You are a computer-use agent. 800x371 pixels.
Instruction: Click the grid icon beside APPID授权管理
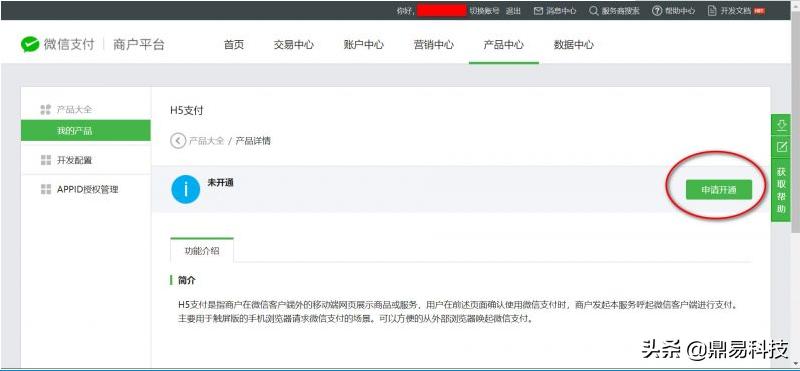click(x=45, y=189)
